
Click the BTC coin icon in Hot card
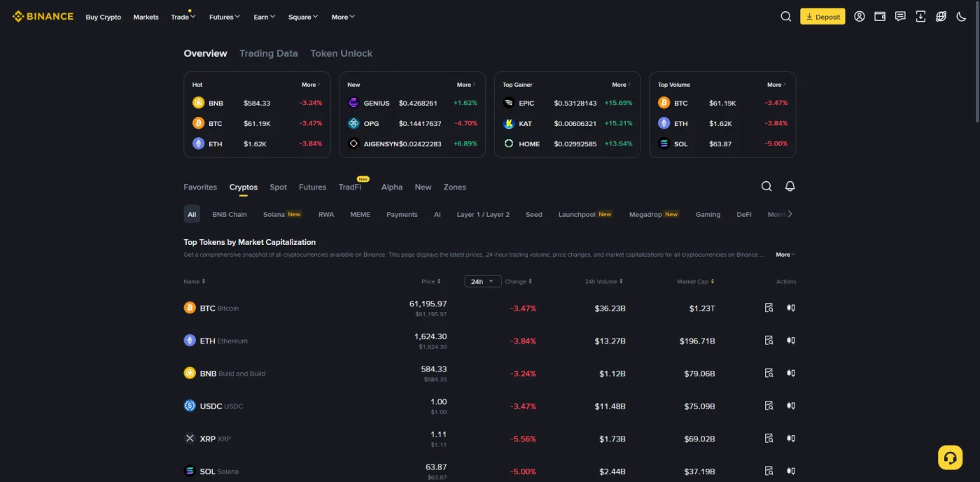coord(198,123)
